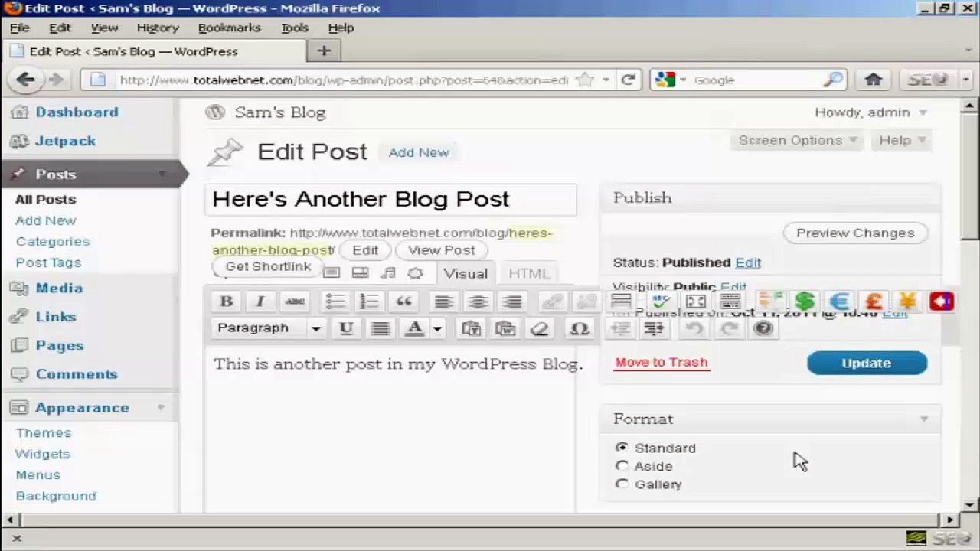Viewport: 980px width, 551px height.
Task: Open a new browser tab with plus button
Action: click(x=324, y=51)
